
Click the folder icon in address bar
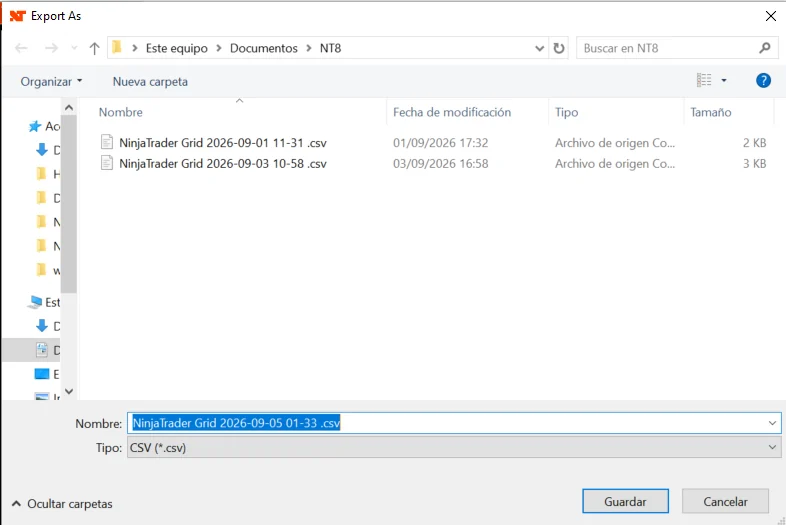point(117,48)
